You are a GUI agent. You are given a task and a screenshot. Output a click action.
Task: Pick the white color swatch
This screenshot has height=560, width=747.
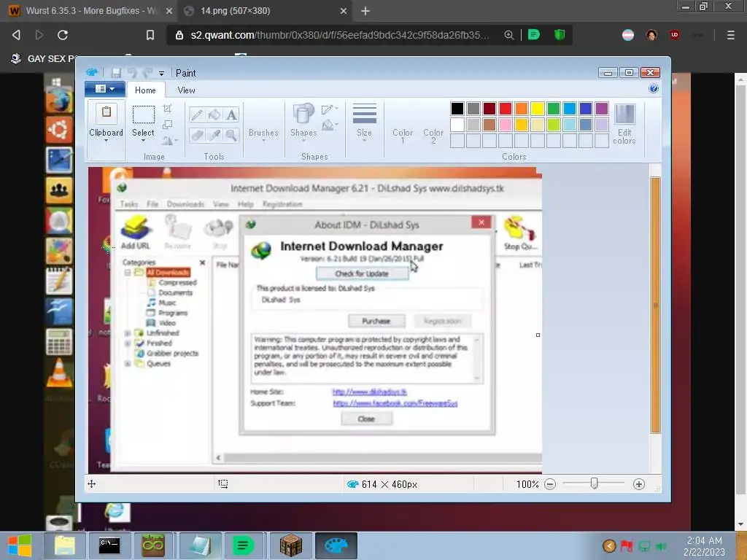pos(457,125)
